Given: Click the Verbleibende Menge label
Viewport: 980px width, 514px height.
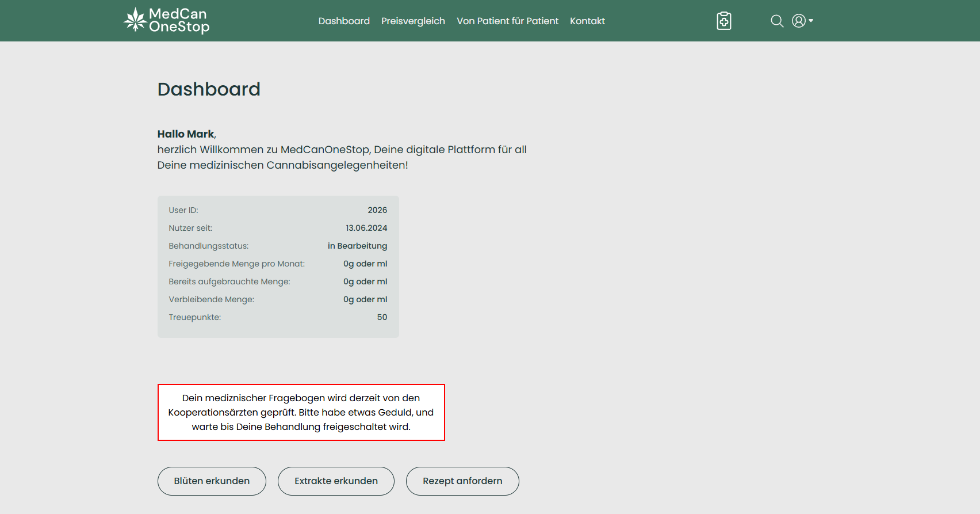Looking at the screenshot, I should pyautogui.click(x=211, y=299).
